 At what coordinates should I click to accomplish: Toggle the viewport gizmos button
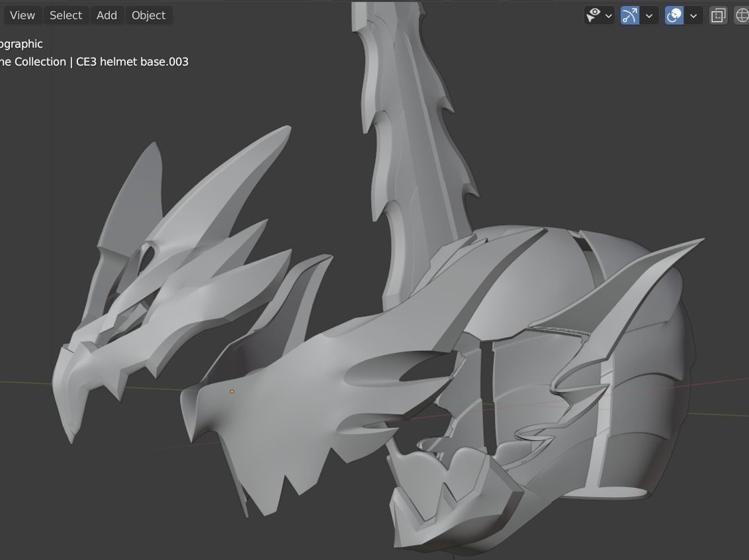[x=630, y=15]
